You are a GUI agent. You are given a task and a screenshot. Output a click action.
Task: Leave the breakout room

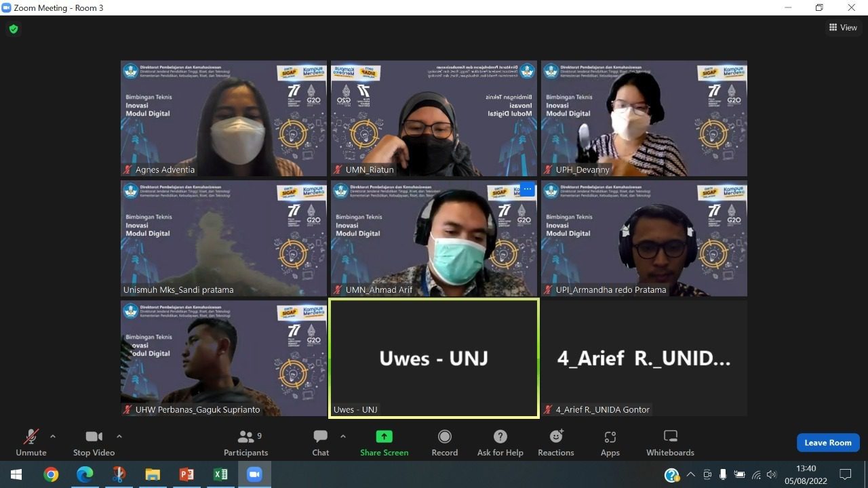click(827, 443)
